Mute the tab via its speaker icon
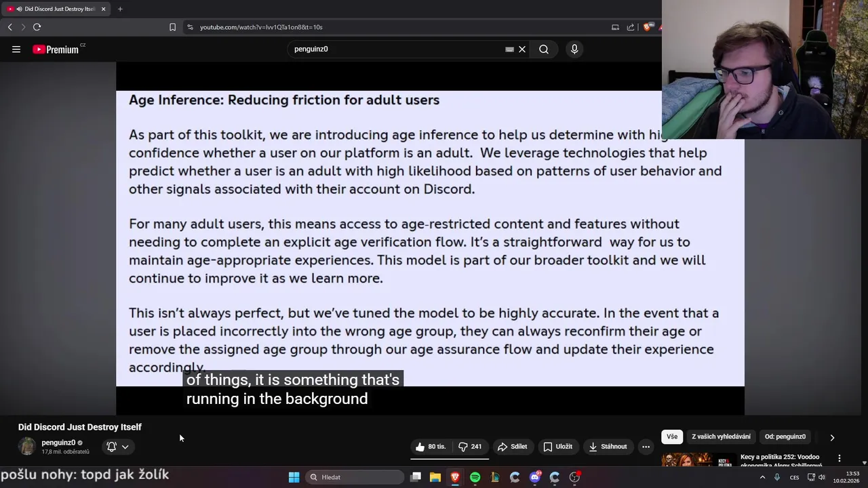 pyautogui.click(x=19, y=9)
